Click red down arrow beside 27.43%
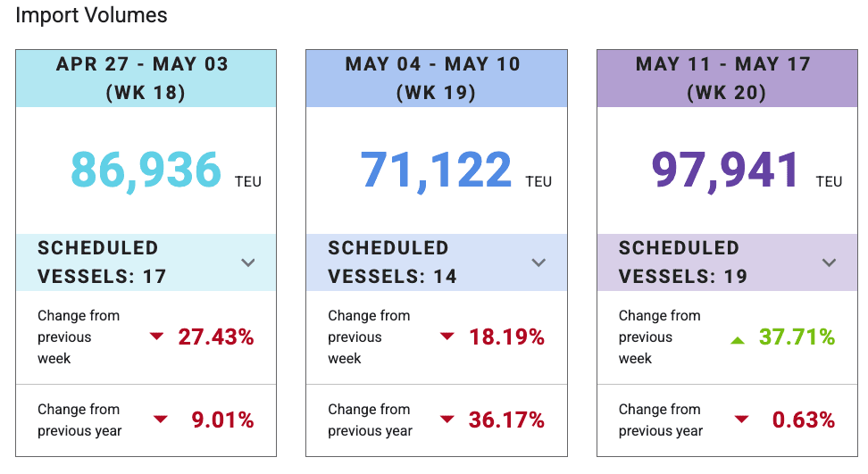Screen dimensions: 868x474 [x=157, y=337]
